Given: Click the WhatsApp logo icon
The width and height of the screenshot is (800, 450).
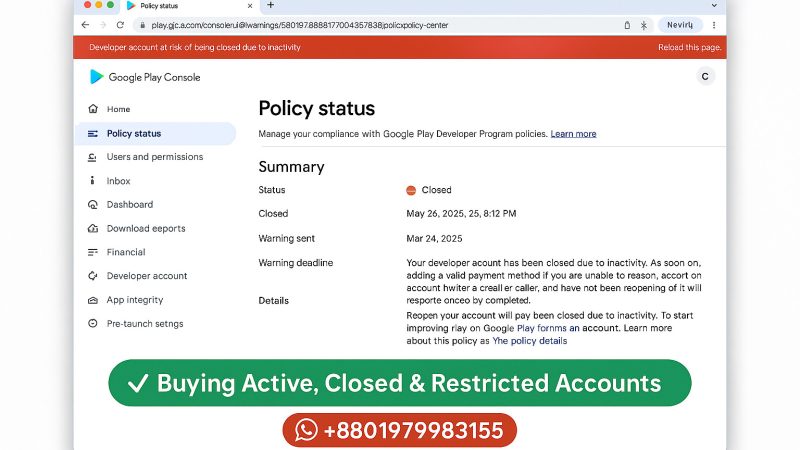Looking at the screenshot, I should (x=306, y=430).
